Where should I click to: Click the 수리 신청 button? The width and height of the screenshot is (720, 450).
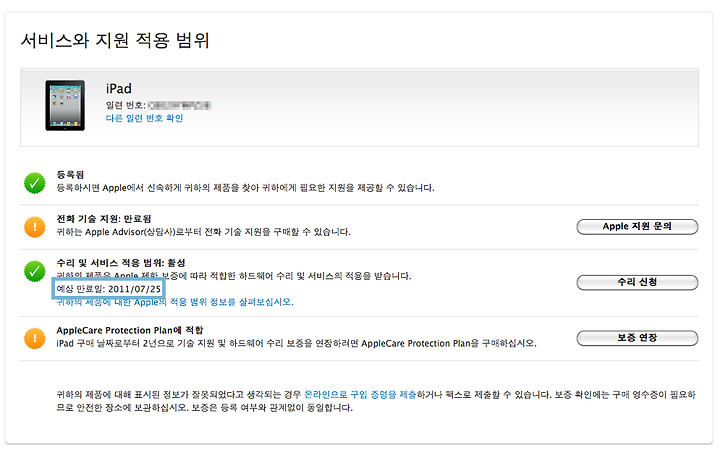pyautogui.click(x=637, y=282)
